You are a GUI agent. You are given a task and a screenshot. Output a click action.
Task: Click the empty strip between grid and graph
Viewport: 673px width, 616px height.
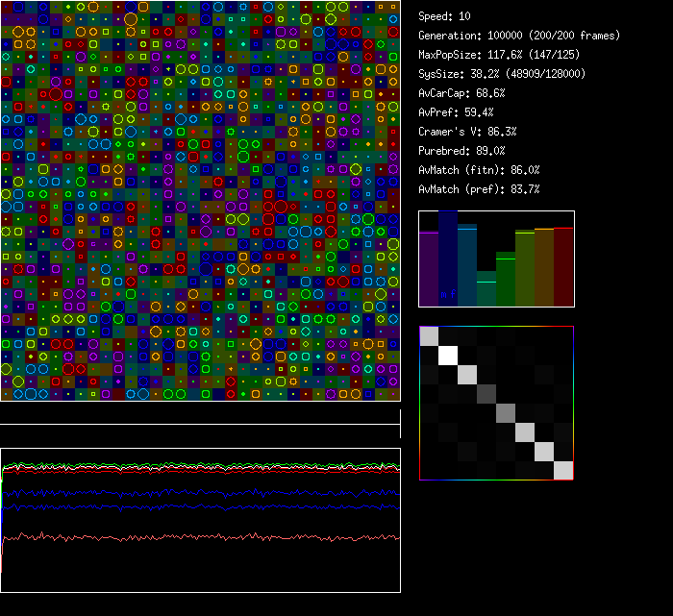coord(200,413)
